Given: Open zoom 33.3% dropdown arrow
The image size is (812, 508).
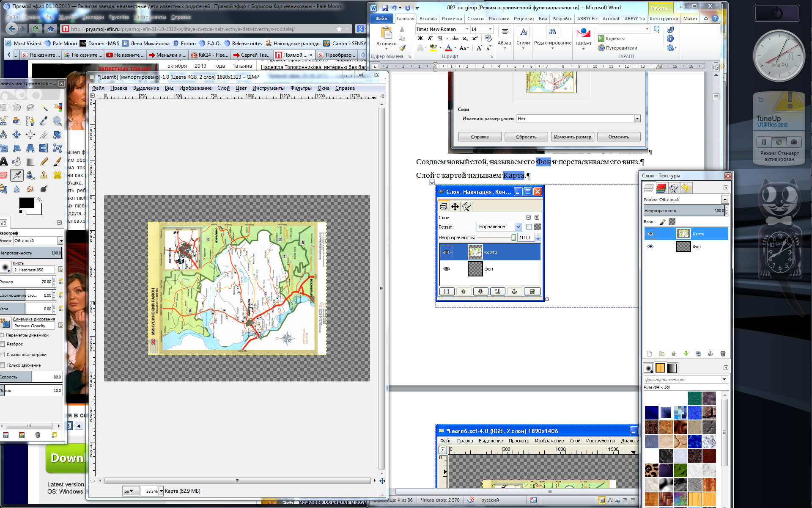Looking at the screenshot, I should click(x=161, y=491).
